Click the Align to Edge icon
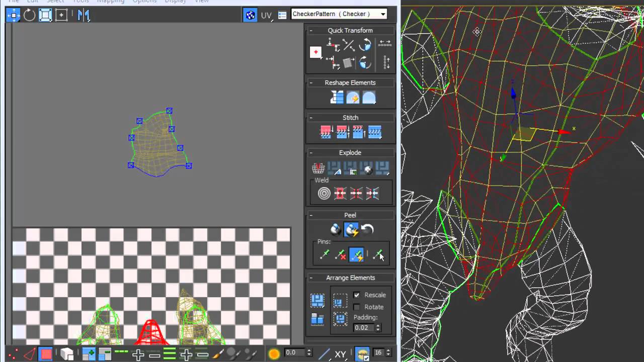The height and width of the screenshot is (362, 644). click(349, 62)
